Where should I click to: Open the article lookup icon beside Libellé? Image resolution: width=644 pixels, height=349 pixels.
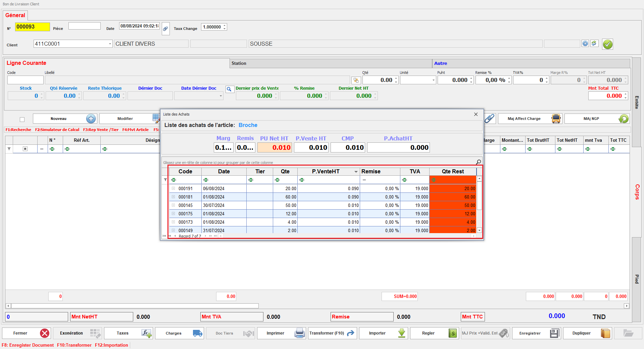[356, 80]
